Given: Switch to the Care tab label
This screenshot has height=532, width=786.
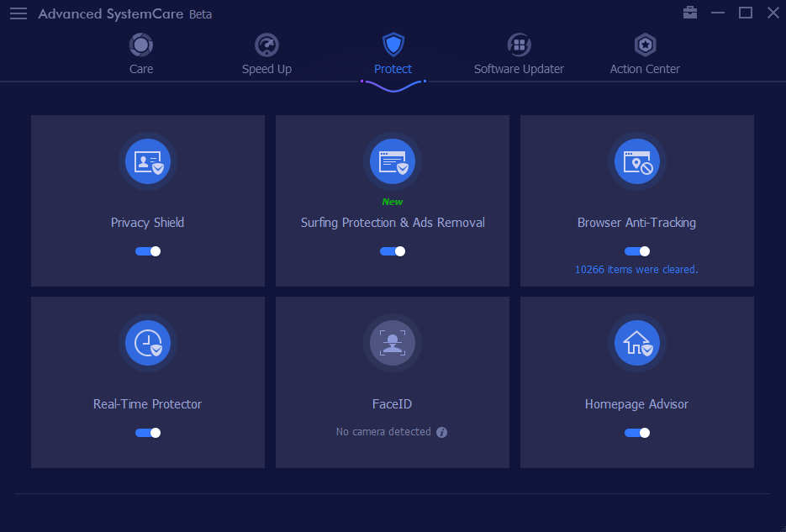Looking at the screenshot, I should click(141, 69).
